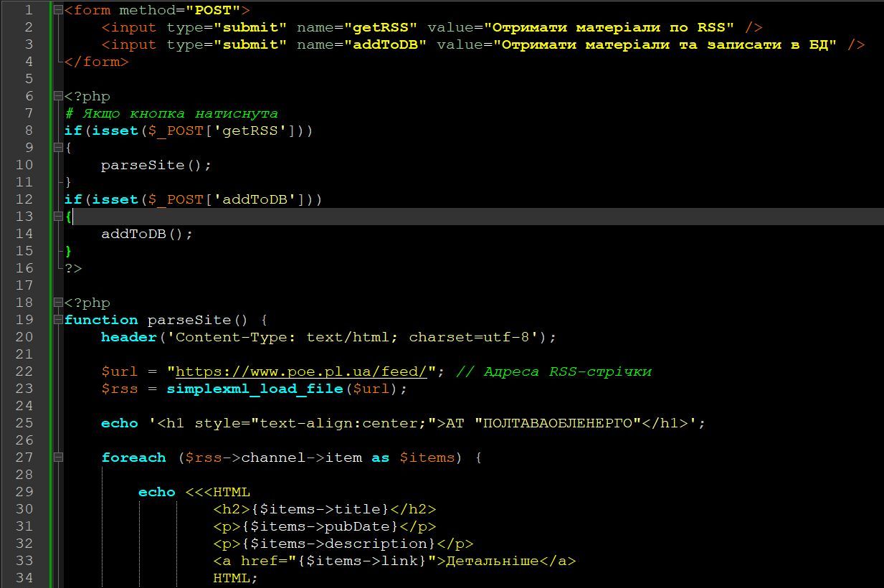This screenshot has width=884, height=588.
Task: Click the ?> closing tag on line 16
Action: [x=73, y=268]
